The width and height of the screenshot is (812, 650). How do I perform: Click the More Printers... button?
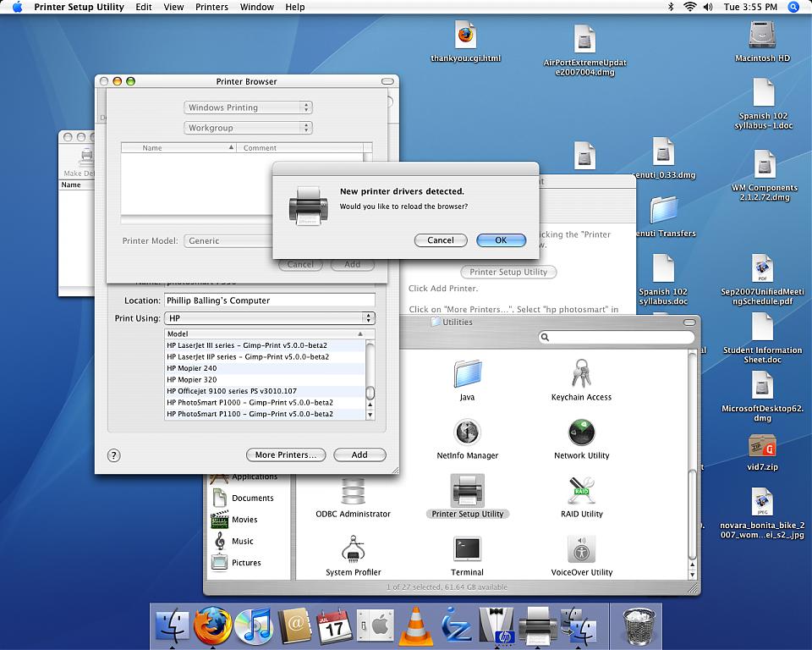click(286, 454)
